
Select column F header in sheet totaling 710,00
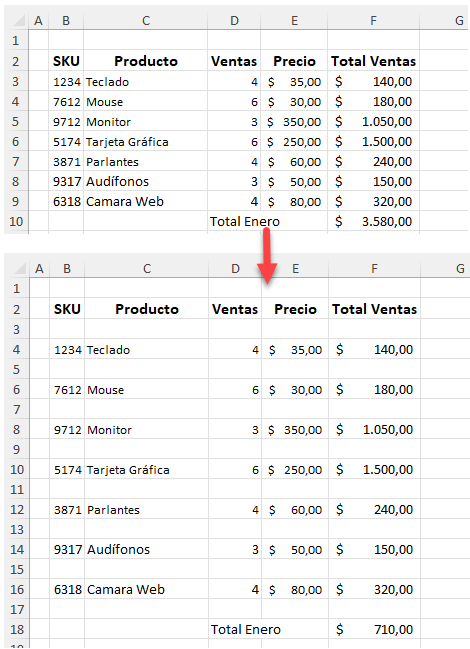[x=374, y=269]
